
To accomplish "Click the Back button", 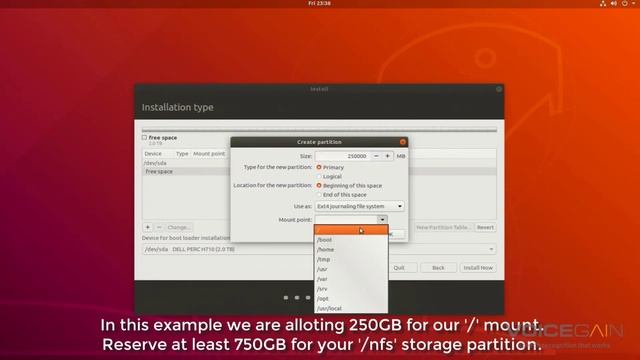I will [438, 268].
